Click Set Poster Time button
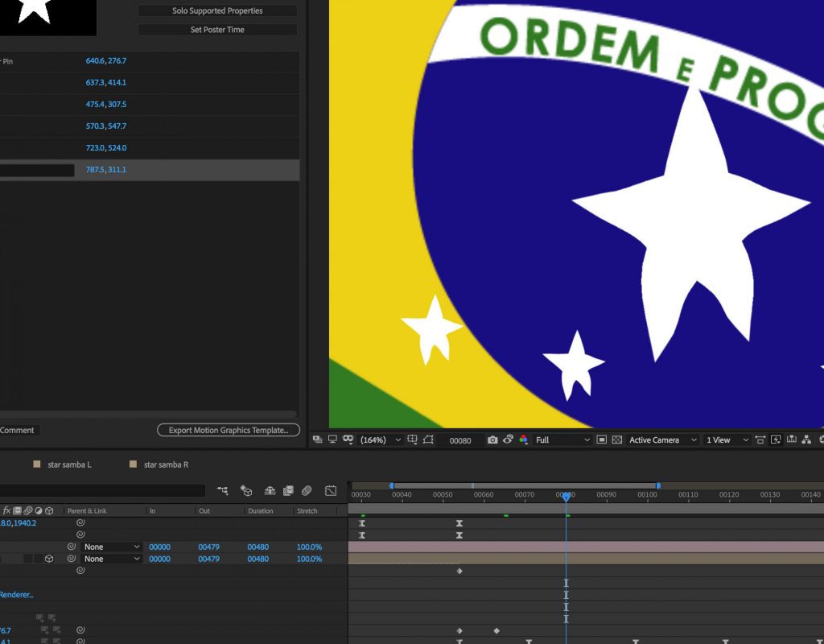 [x=217, y=30]
